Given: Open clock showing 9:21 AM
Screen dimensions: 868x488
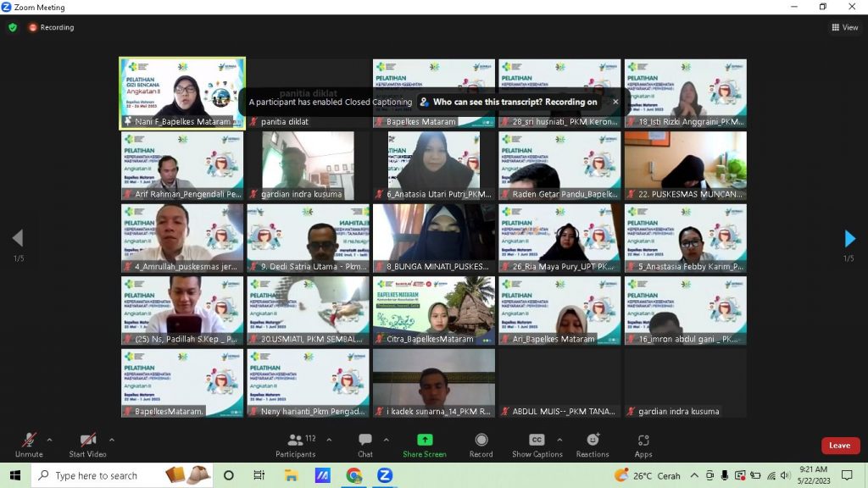Looking at the screenshot, I should (814, 475).
